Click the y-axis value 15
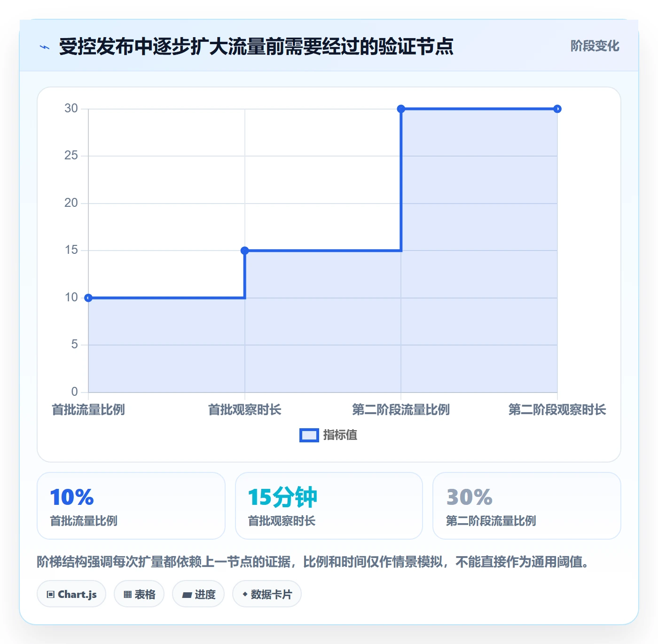 tap(71, 250)
